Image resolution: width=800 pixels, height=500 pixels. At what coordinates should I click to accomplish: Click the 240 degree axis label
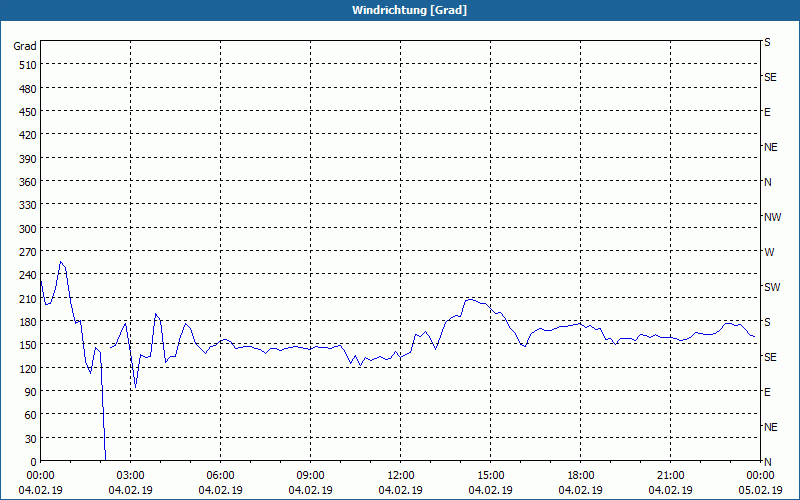click(29, 276)
